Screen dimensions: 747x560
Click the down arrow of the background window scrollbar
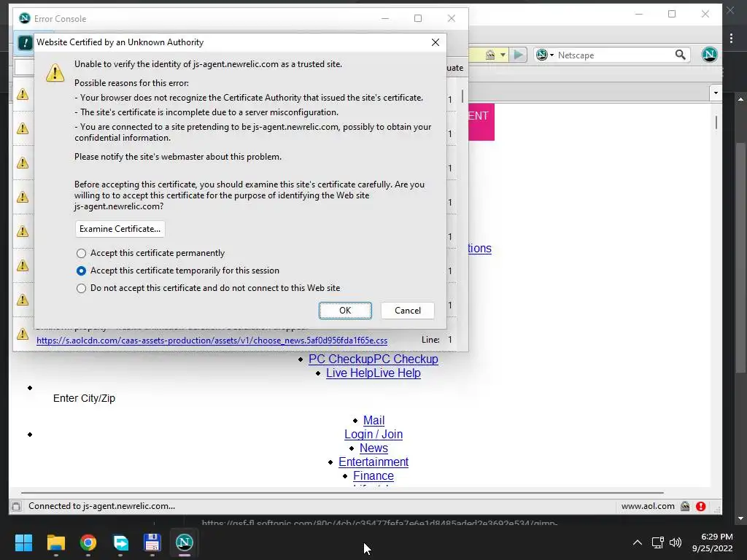pyautogui.click(x=740, y=518)
